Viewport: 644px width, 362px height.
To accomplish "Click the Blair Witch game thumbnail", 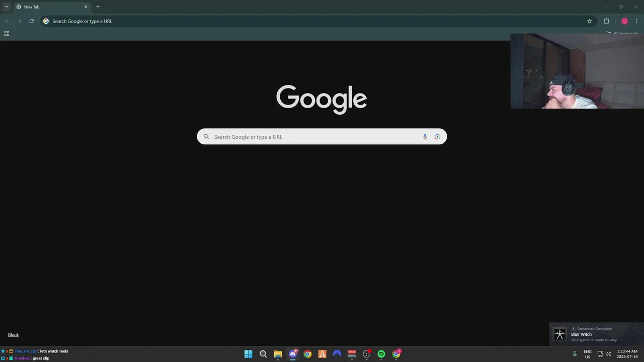I will (559, 334).
